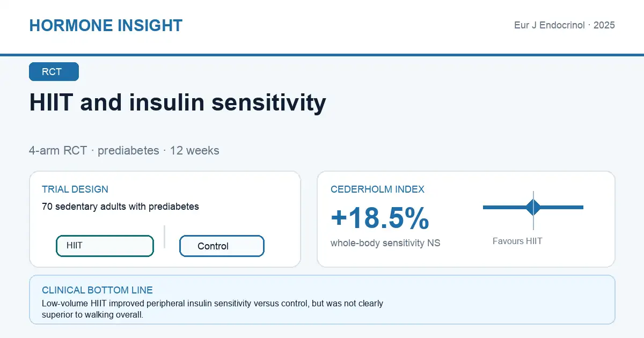This screenshot has width=644, height=338.
Task: Click the whole-body sensitivity NS caption
Action: click(x=385, y=243)
